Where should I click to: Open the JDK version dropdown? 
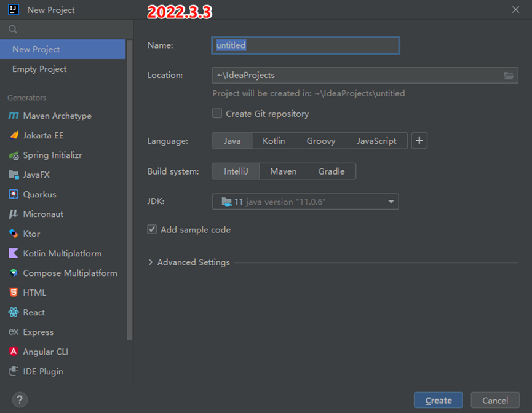pyautogui.click(x=305, y=202)
